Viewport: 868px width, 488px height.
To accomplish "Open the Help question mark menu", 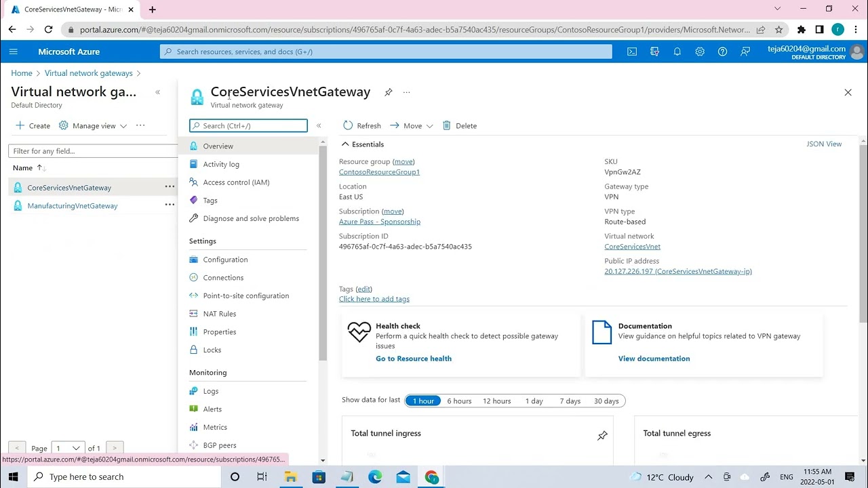I will pos(722,52).
